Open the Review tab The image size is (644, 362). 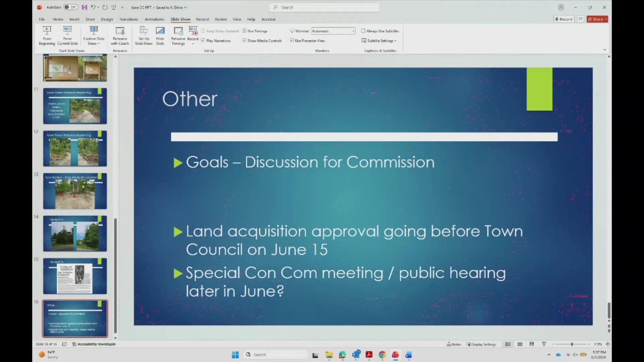(221, 19)
